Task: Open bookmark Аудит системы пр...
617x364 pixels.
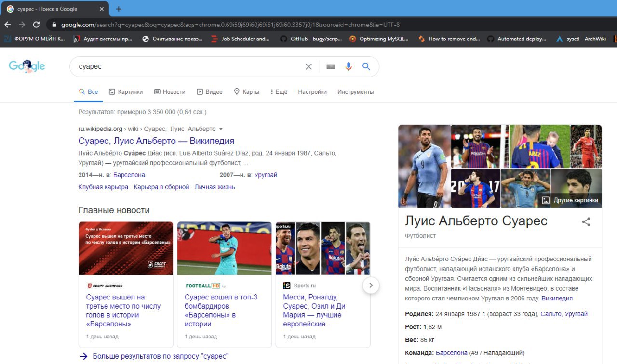Action: (x=103, y=39)
